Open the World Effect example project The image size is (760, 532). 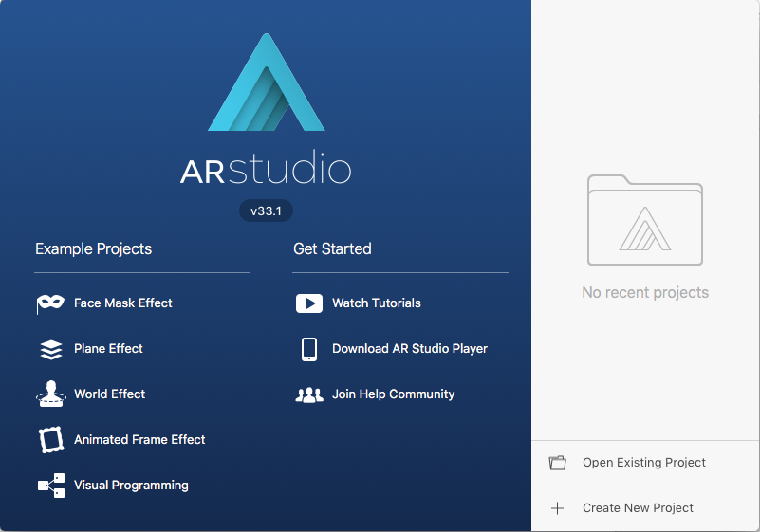(x=109, y=394)
